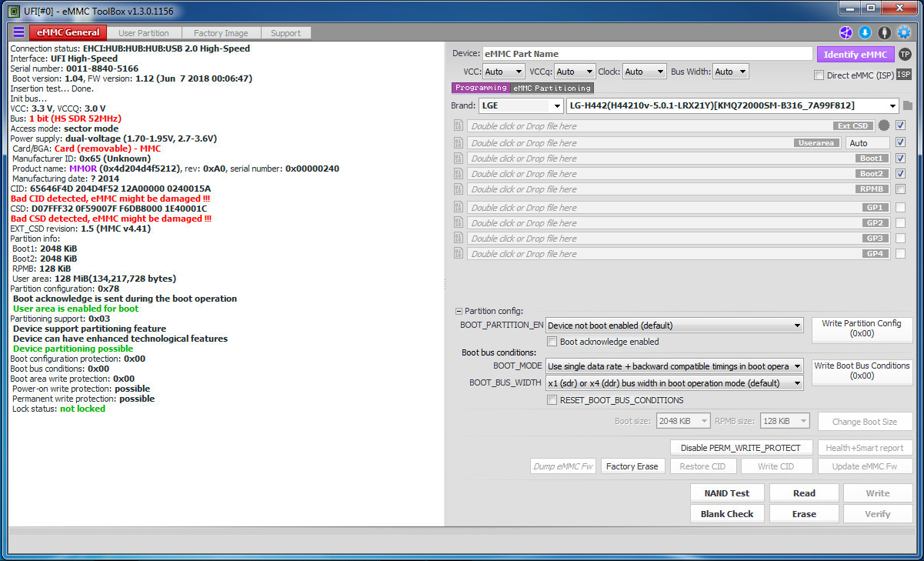924x561 pixels.
Task: Select the eMMC Partitioning sub-tab
Action: click(552, 88)
